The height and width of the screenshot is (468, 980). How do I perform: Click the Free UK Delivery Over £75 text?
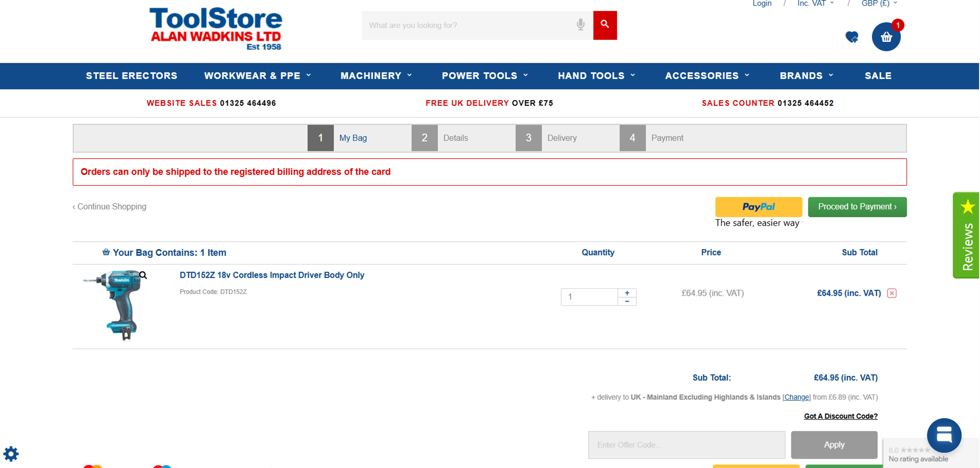(489, 103)
